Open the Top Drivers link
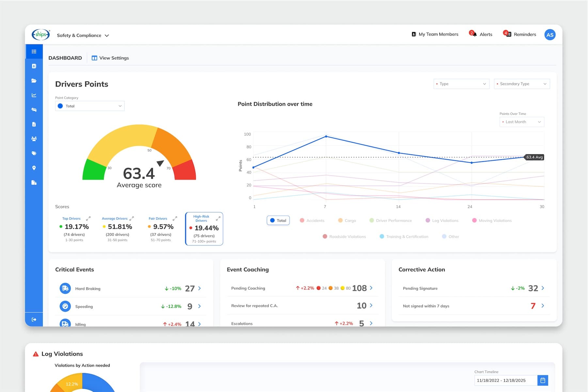Image resolution: width=588 pixels, height=392 pixels. tap(71, 218)
